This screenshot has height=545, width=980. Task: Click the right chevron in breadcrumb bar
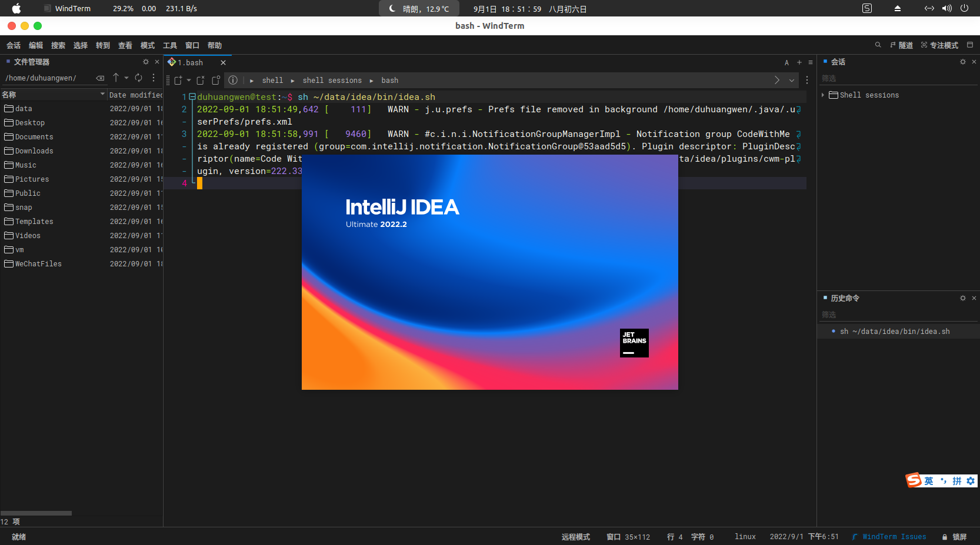click(x=777, y=80)
